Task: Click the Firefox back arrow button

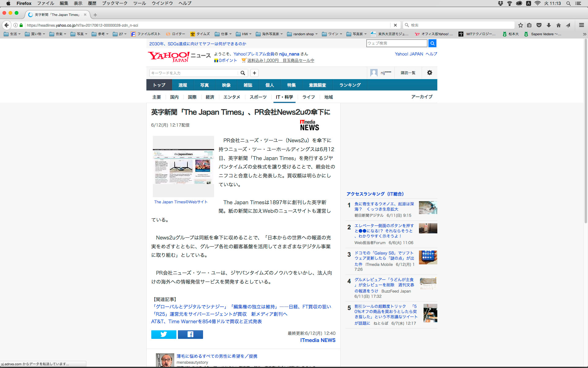Action: click(x=6, y=25)
